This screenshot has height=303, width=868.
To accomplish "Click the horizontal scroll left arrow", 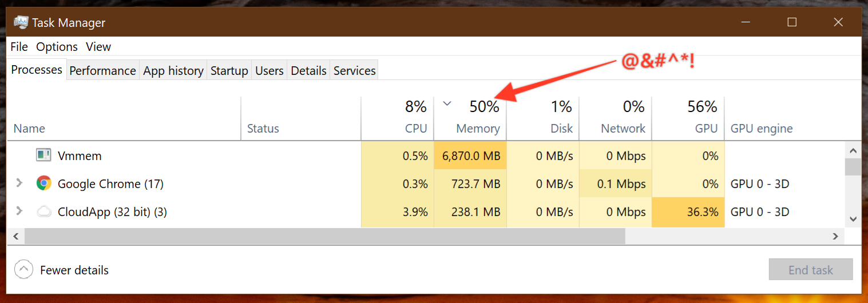I will [x=15, y=236].
